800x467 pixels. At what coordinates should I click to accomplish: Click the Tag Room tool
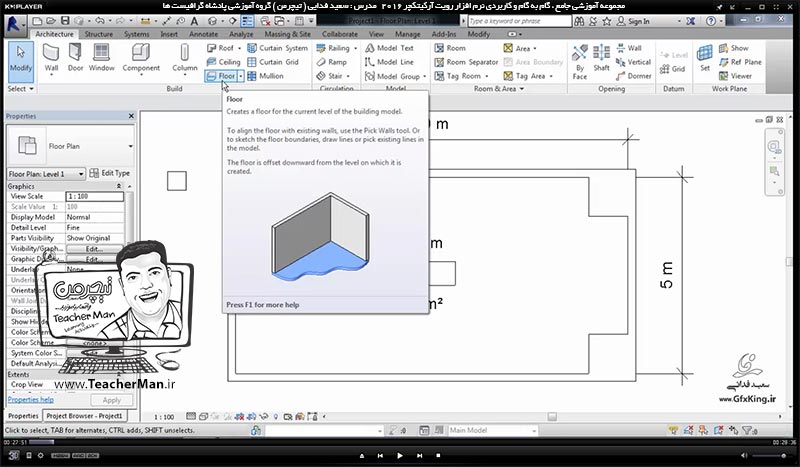pos(458,76)
